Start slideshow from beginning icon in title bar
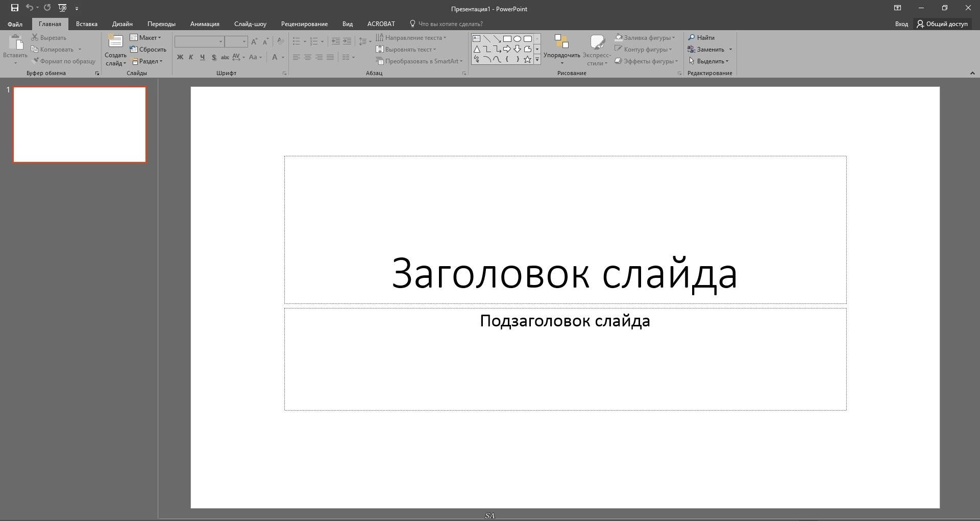 62,8
